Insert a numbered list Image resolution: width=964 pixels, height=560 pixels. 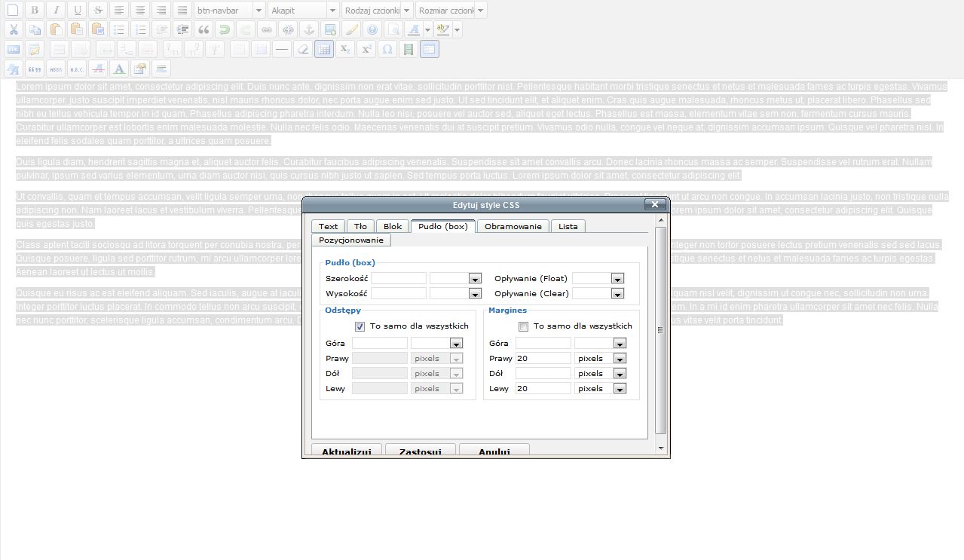[x=139, y=29]
